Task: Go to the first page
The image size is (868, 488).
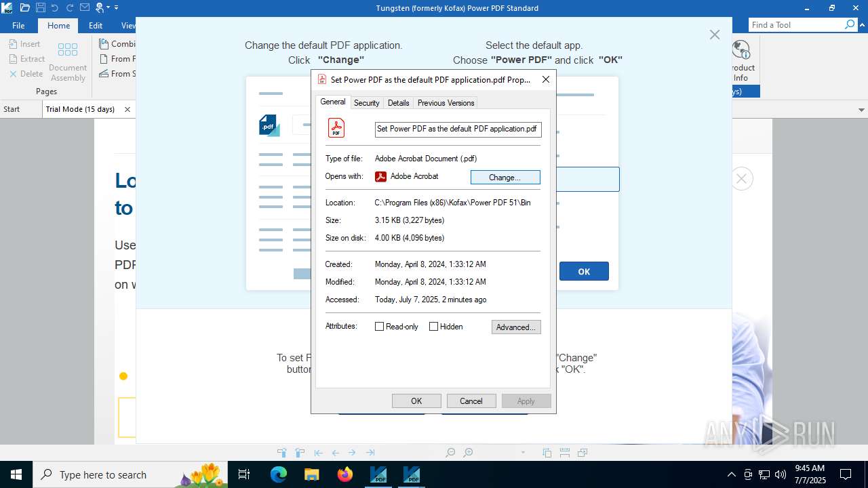Action: (x=318, y=453)
